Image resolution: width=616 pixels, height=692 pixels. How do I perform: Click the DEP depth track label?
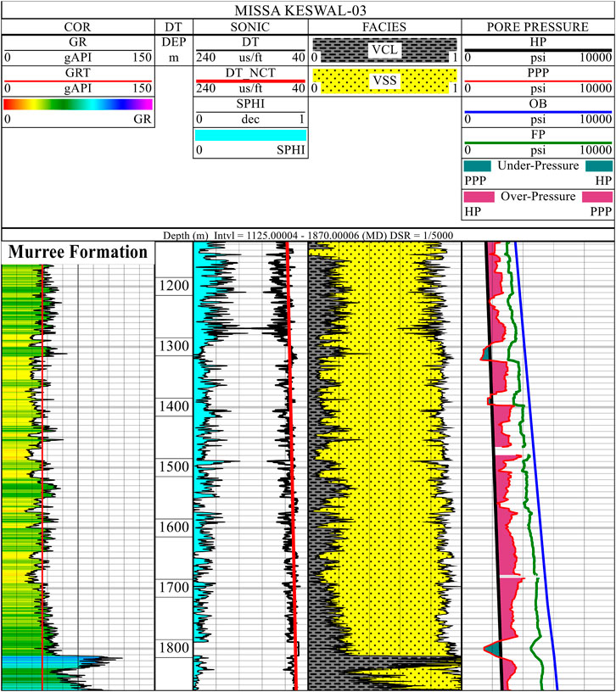tap(174, 42)
